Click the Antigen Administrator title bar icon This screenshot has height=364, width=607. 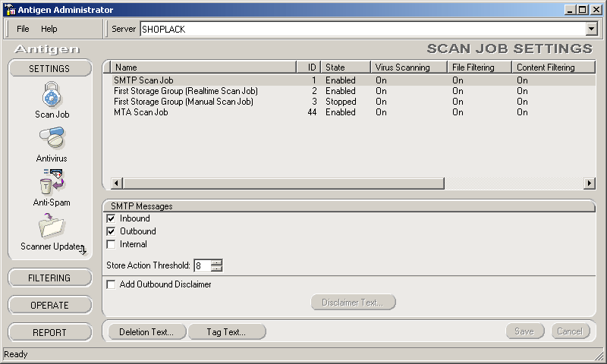10,10
